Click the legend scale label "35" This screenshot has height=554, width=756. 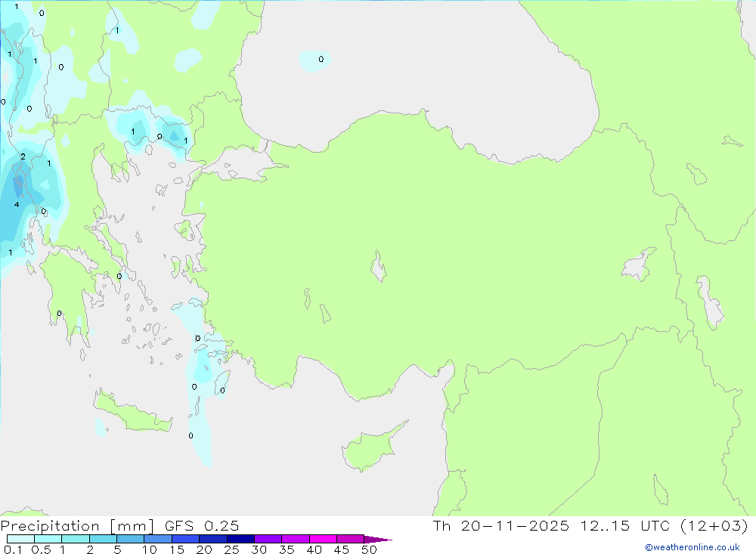click(x=287, y=549)
